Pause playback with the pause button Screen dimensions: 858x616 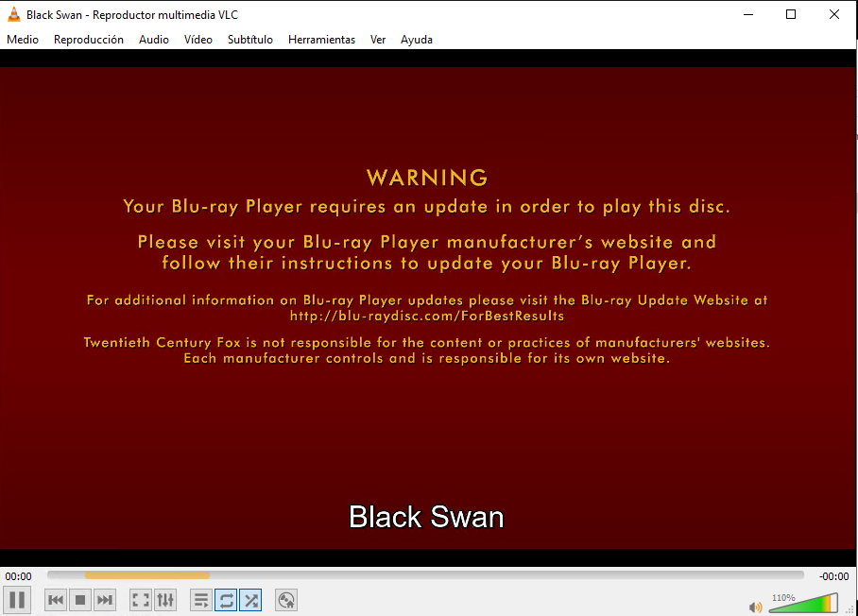(x=17, y=600)
